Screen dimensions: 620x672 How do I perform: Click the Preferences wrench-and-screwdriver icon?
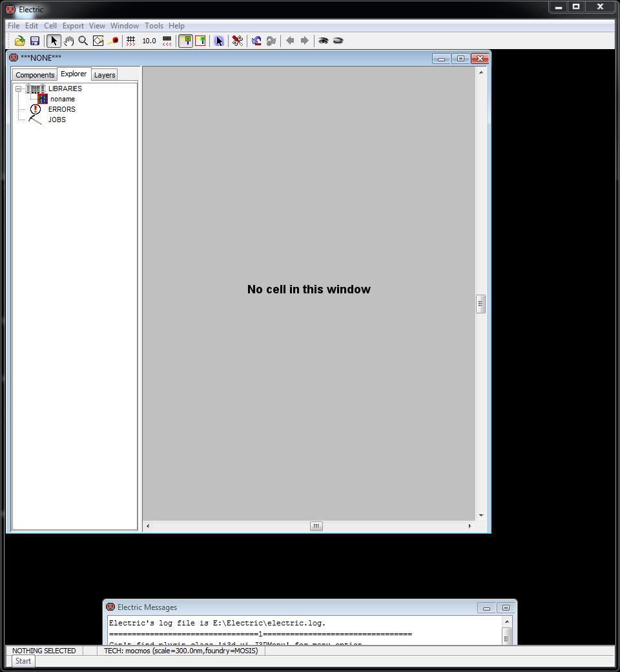(x=238, y=41)
